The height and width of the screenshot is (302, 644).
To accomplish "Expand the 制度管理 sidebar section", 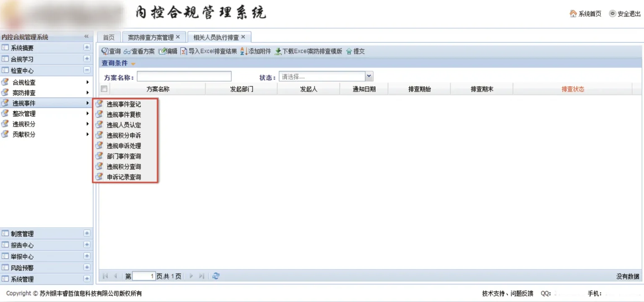I will [87, 234].
